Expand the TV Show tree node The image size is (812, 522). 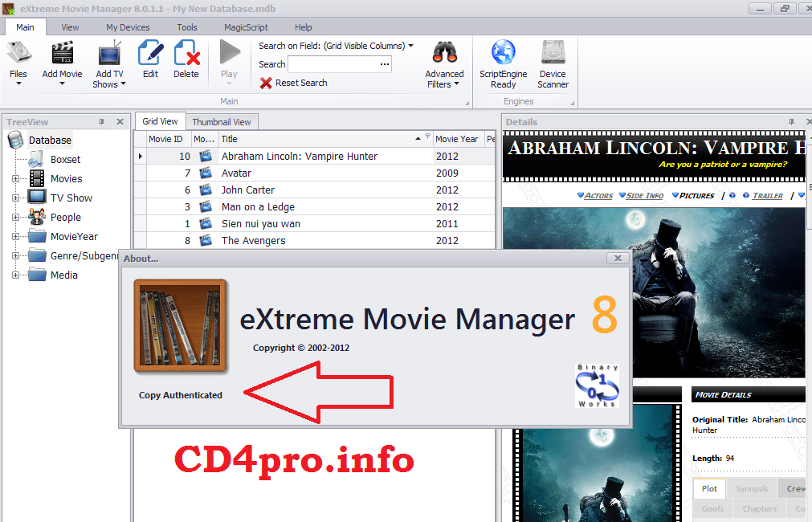[15, 198]
